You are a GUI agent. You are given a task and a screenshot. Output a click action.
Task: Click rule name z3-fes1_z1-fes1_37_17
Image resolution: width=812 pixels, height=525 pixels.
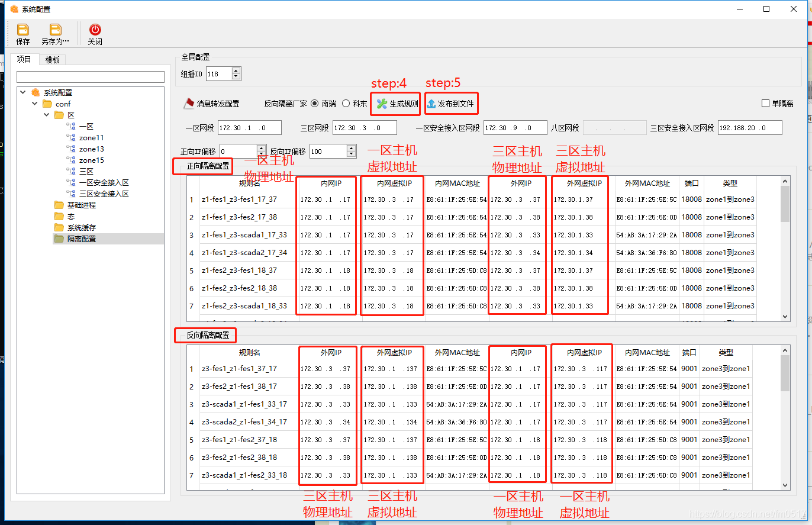[x=239, y=369]
